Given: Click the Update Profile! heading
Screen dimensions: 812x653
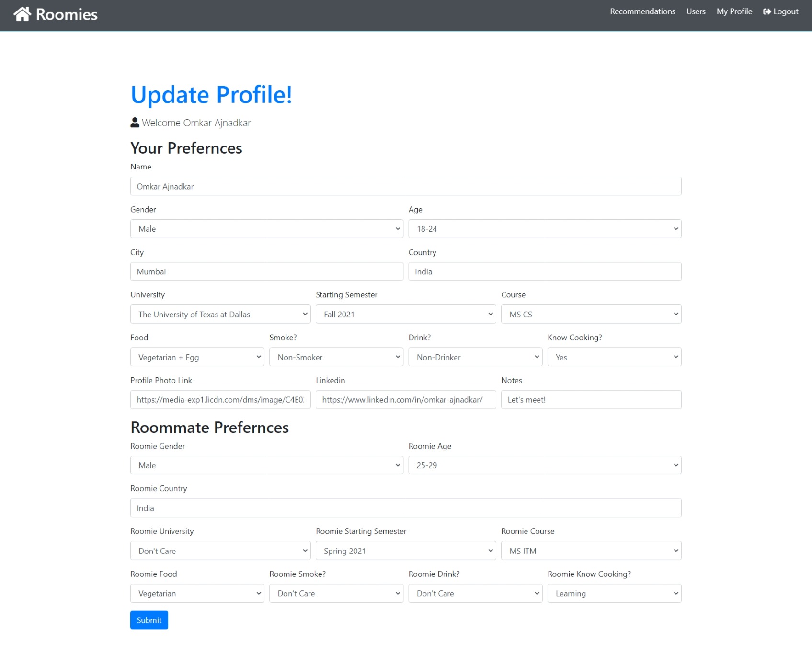Looking at the screenshot, I should (x=211, y=94).
